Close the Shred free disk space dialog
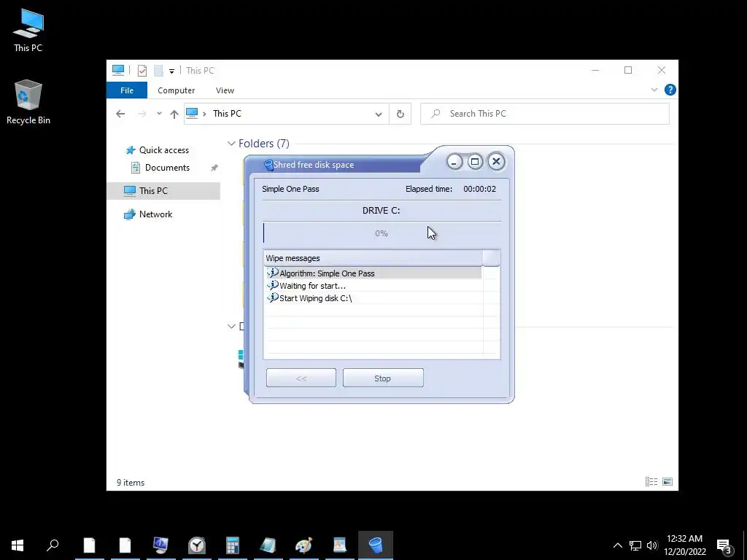Viewport: 747px width, 560px height. [496, 162]
